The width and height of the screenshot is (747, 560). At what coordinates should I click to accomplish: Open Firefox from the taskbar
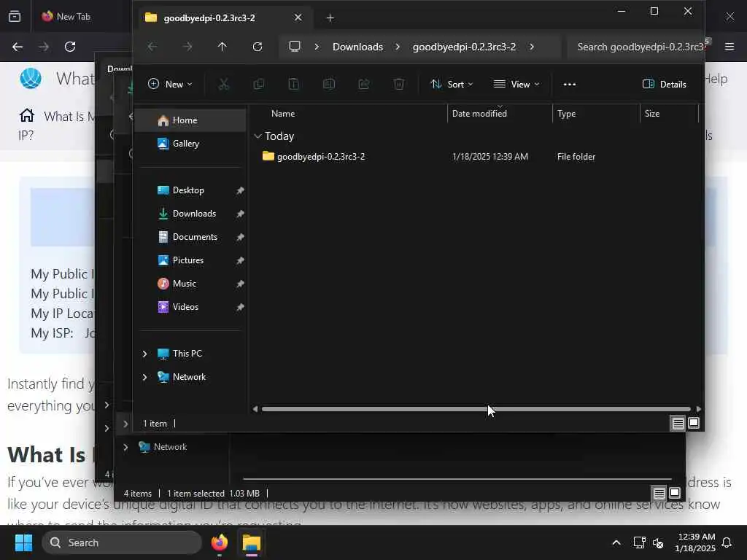click(x=220, y=542)
